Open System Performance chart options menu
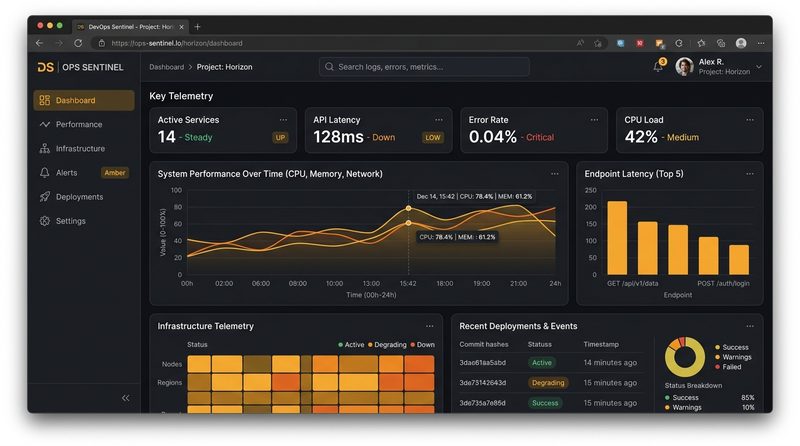Image resolution: width=800 pixels, height=446 pixels. point(555,174)
